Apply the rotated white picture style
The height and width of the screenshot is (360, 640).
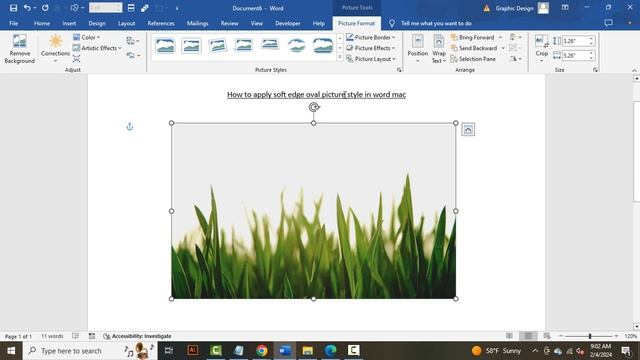tap(217, 45)
